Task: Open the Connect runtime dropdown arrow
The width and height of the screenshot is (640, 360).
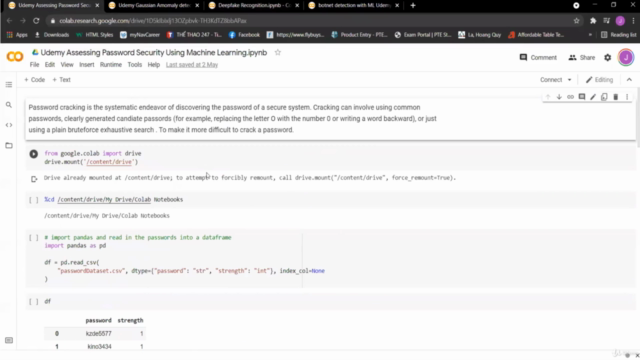Action: [569, 80]
